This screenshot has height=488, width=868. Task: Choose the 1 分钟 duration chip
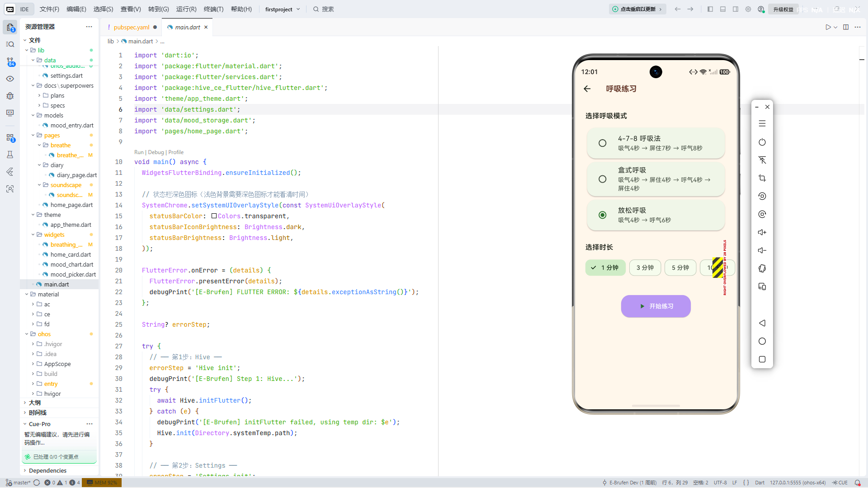pyautogui.click(x=605, y=267)
